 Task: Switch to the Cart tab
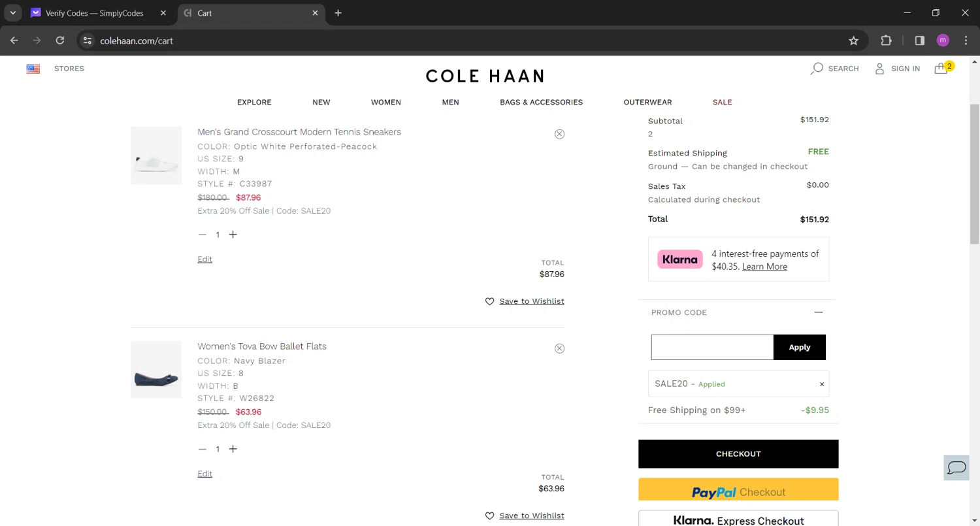pyautogui.click(x=251, y=13)
